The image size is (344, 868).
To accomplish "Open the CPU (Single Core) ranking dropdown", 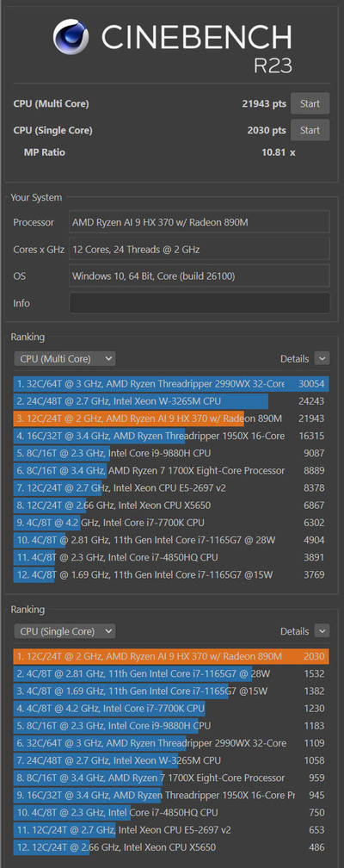I will [x=64, y=631].
